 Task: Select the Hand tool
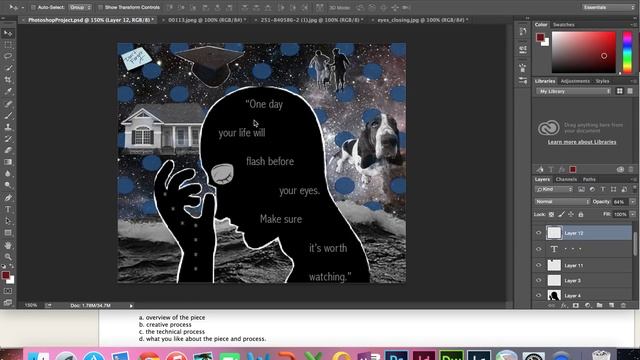click(x=8, y=245)
